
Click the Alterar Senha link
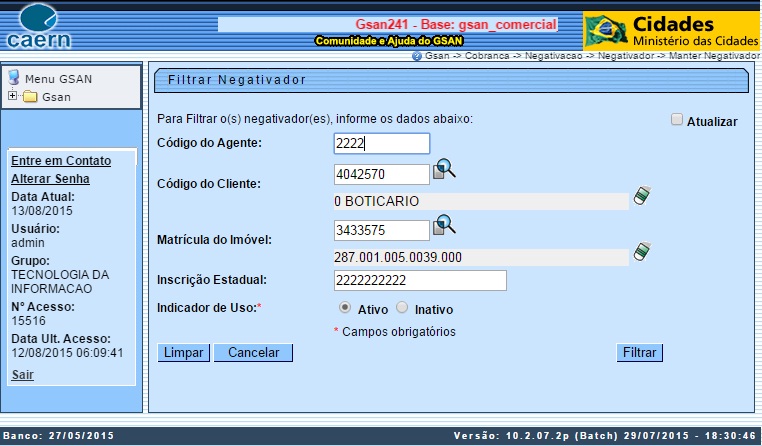[50, 179]
